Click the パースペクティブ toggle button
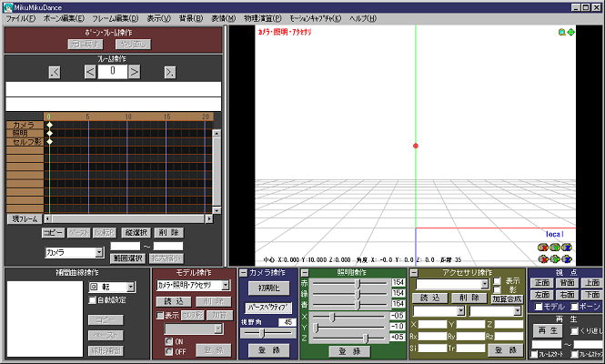605x364 pixels. click(x=268, y=308)
